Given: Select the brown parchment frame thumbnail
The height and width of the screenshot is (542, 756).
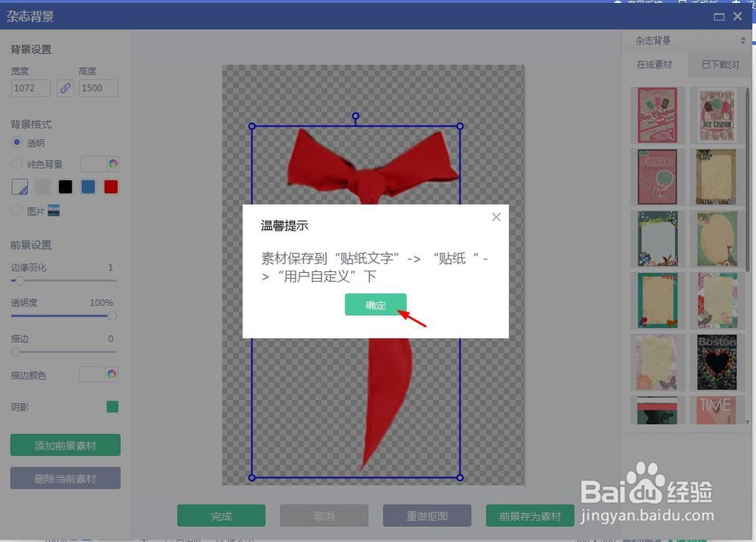Looking at the screenshot, I should [717, 177].
